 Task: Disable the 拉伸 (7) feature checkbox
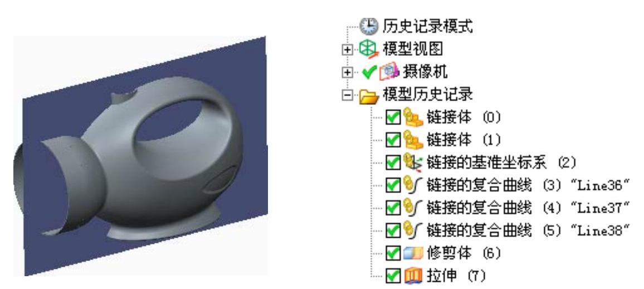tap(393, 276)
